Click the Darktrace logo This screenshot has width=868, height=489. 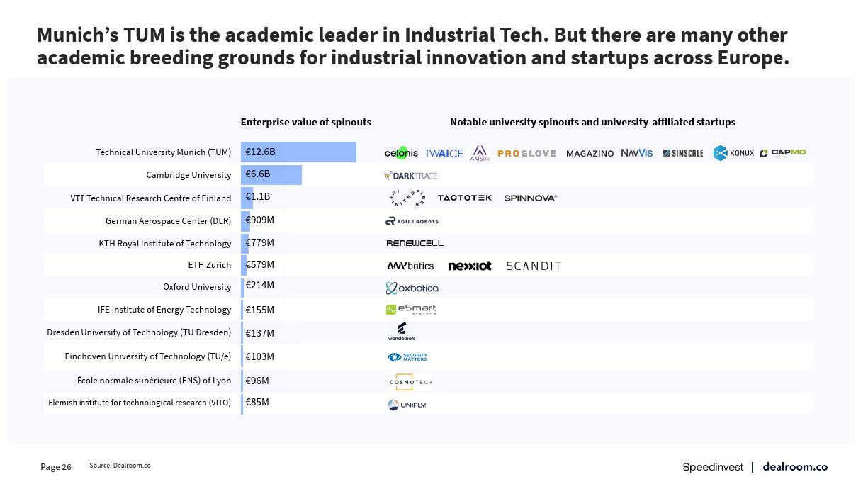(x=410, y=175)
